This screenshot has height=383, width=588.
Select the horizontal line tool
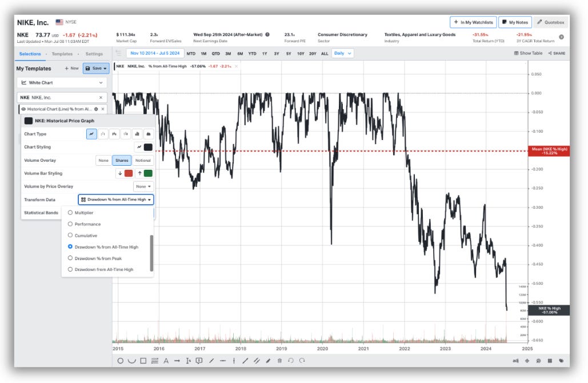223,361
